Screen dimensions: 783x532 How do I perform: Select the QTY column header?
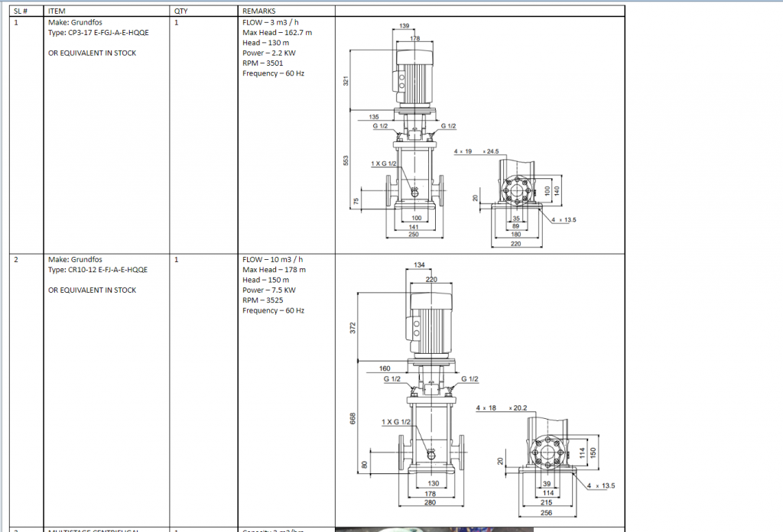[181, 12]
